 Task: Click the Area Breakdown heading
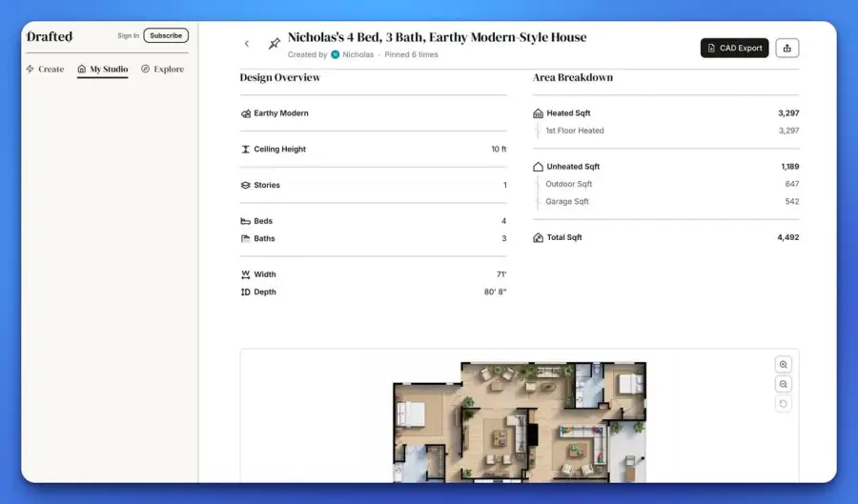(x=572, y=77)
